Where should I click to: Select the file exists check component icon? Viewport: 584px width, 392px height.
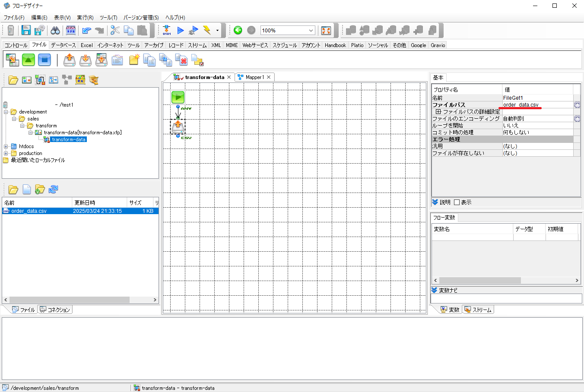pyautogui.click(x=197, y=60)
